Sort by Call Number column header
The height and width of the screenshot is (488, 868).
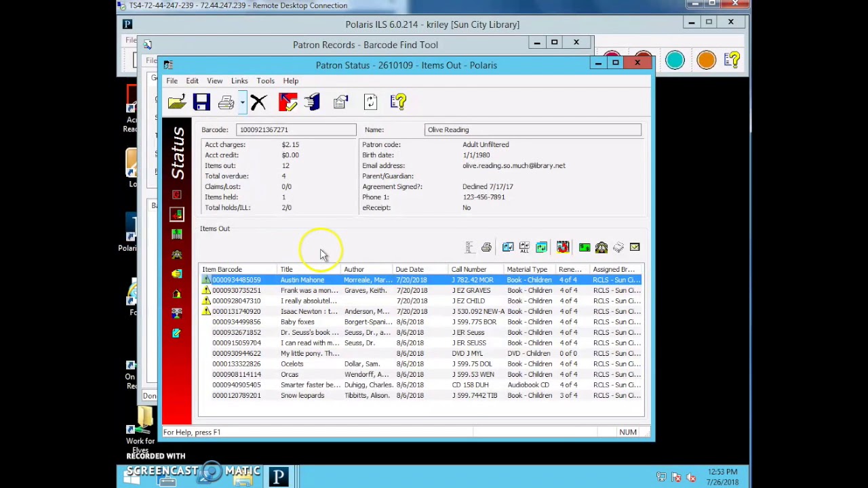[477, 269]
